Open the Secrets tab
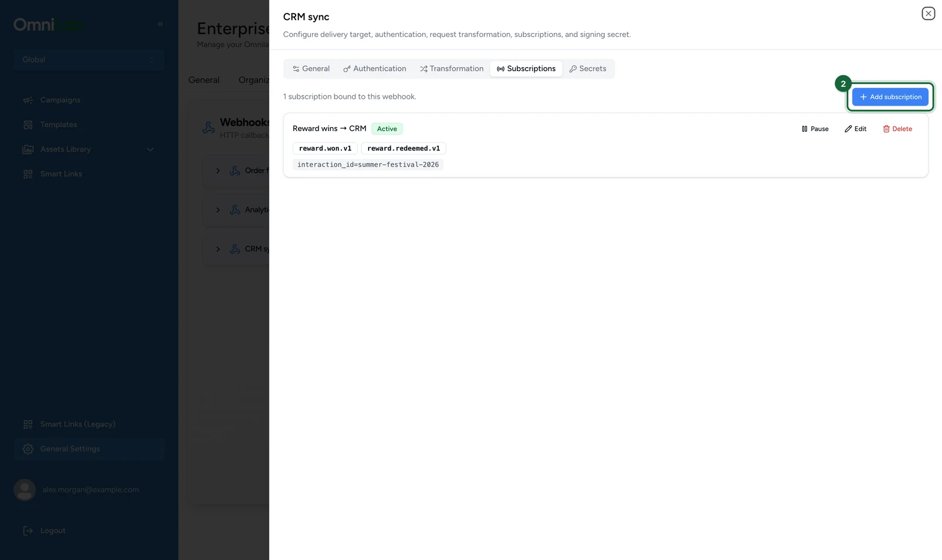This screenshot has width=942, height=560. pos(588,69)
